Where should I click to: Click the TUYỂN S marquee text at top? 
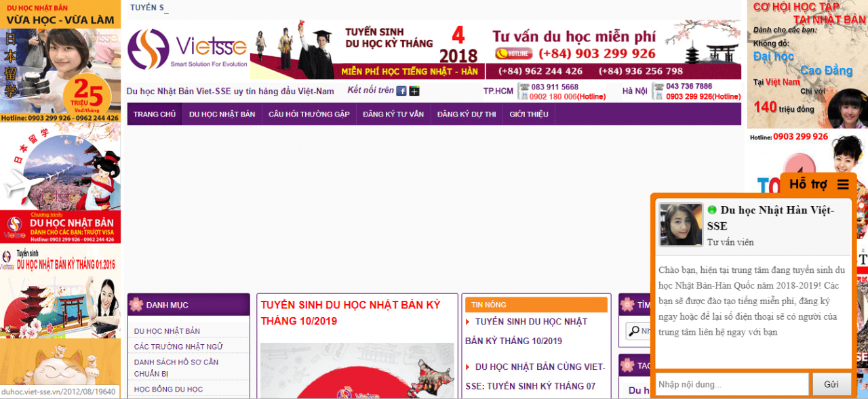[147, 7]
